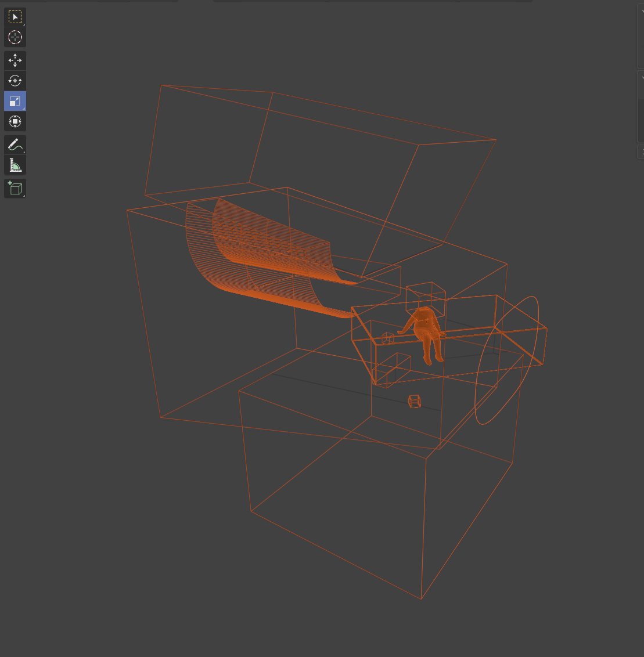The image size is (644, 657).
Task: Select the Select Box tool
Action: pos(15,17)
